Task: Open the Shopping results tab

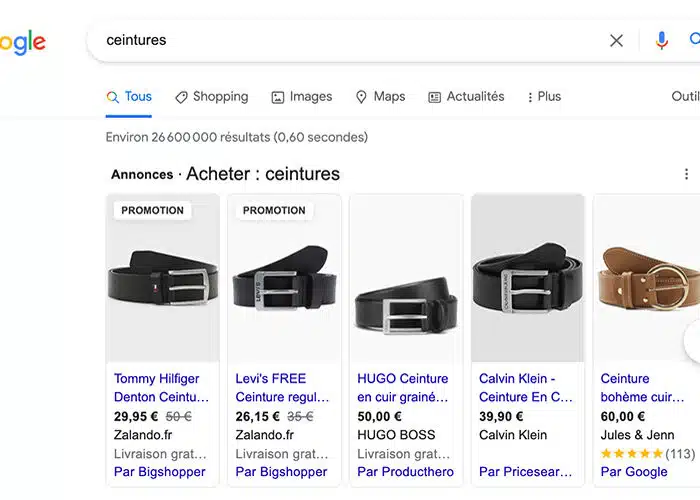Action: point(220,97)
